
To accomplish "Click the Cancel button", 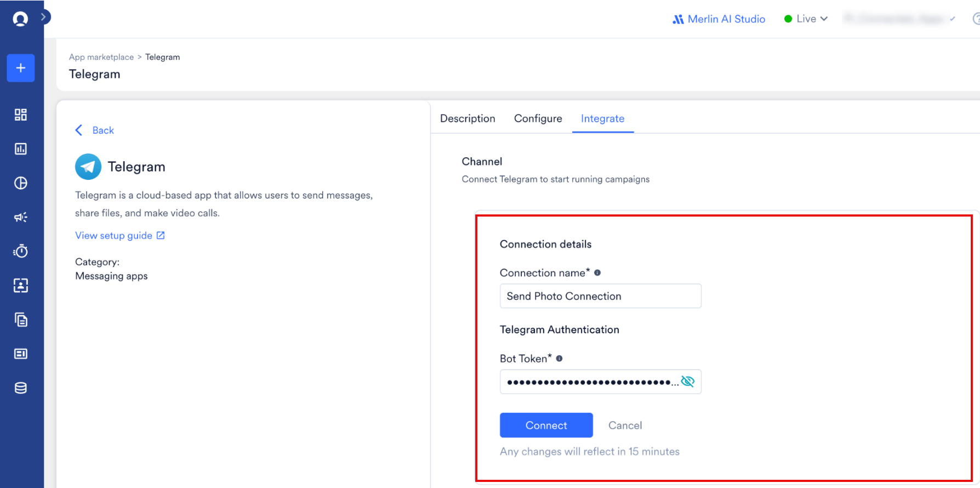I will tap(625, 425).
